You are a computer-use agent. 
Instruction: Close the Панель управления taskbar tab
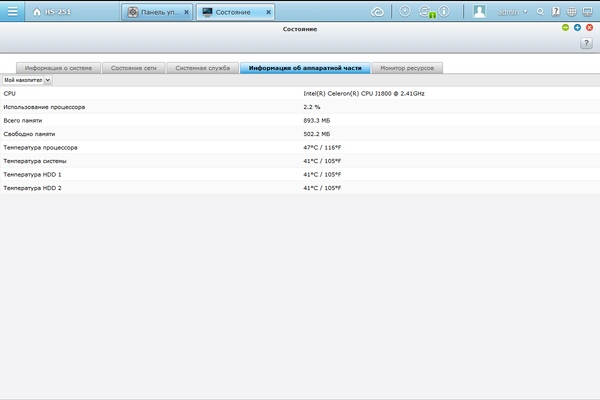point(186,12)
